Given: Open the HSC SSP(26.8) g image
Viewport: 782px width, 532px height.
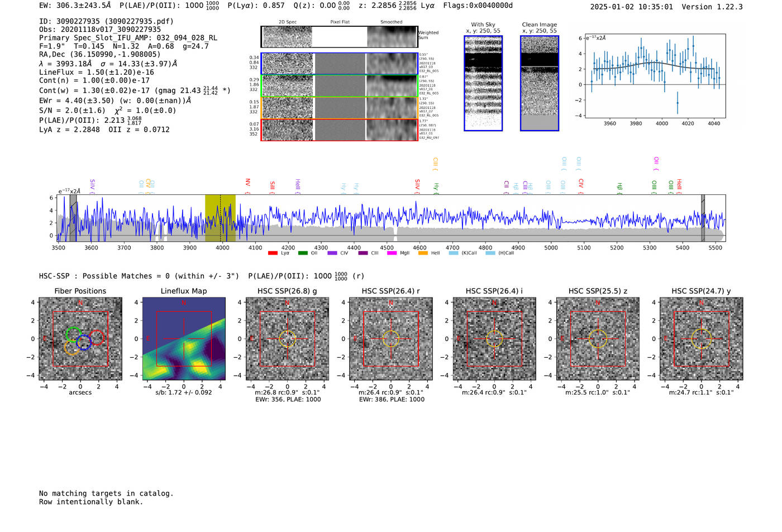Looking at the screenshot, I should pos(287,338).
